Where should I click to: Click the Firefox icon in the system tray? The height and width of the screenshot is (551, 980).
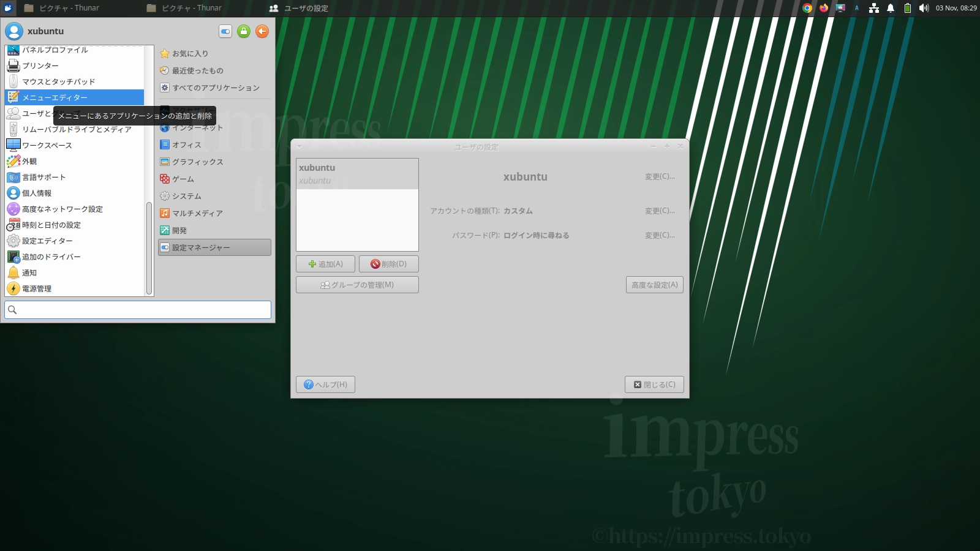click(824, 8)
